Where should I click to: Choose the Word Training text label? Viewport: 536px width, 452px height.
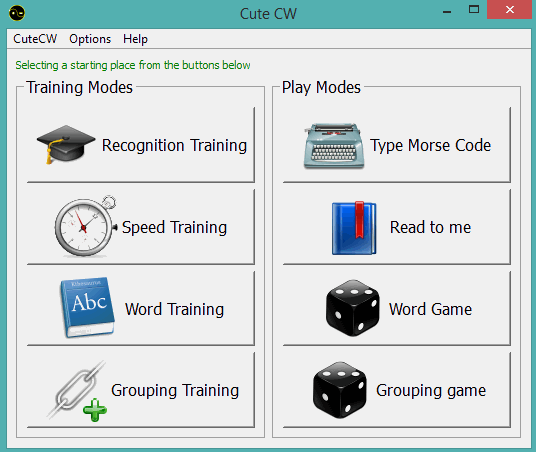[x=174, y=309]
